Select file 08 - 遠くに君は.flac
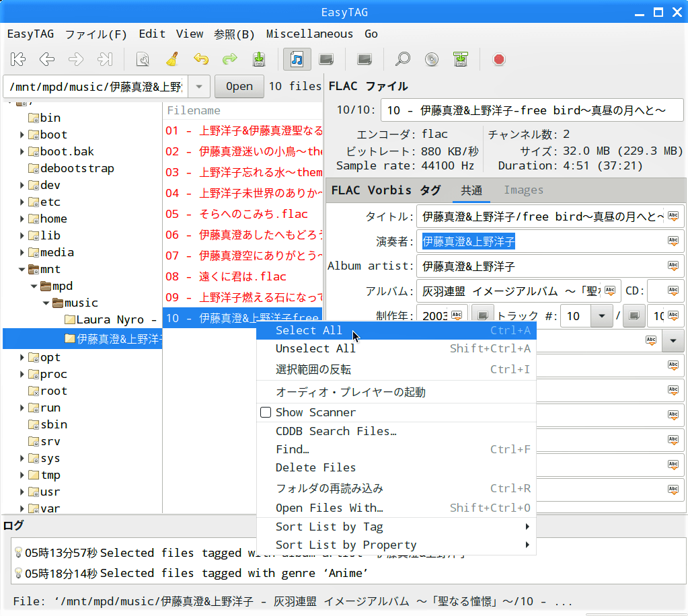 243,276
